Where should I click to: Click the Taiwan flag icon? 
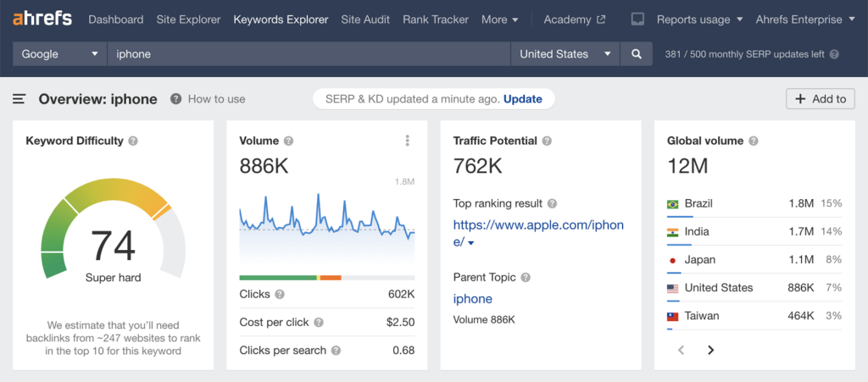(x=672, y=317)
